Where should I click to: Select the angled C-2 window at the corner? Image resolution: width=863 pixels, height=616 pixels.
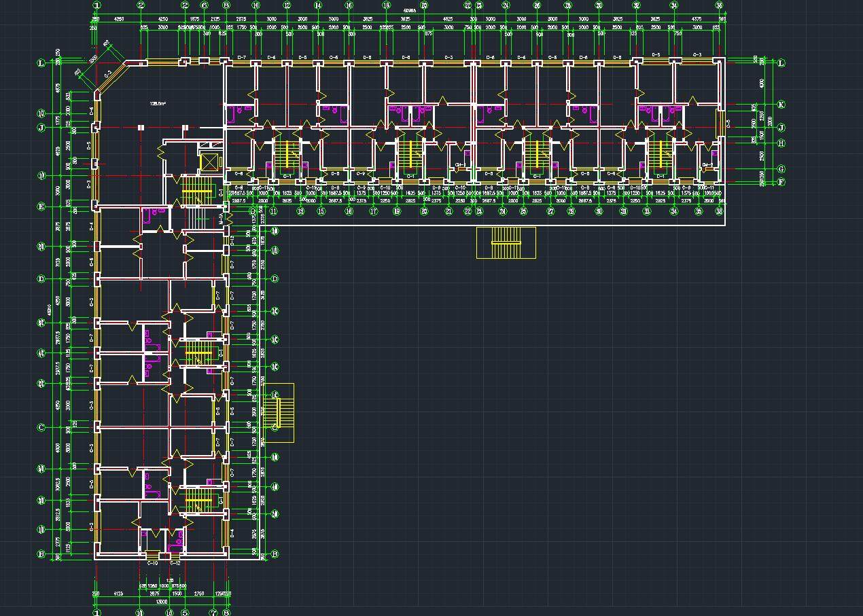[x=109, y=74]
